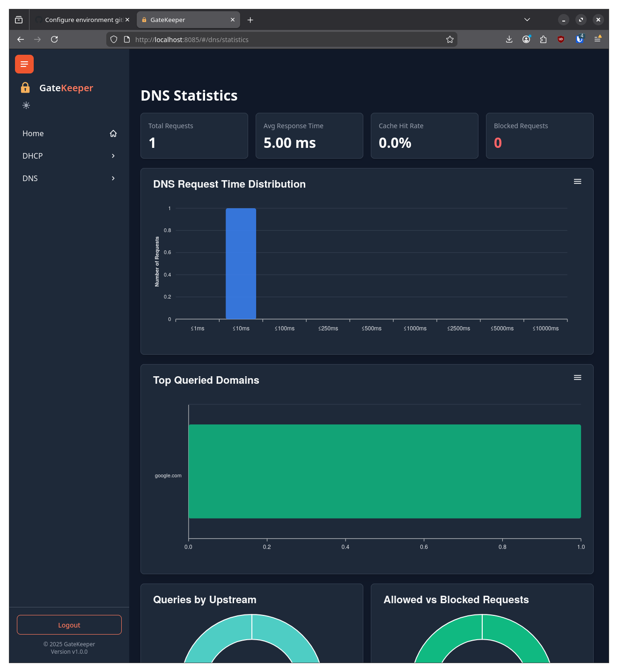Open the Firefox downloads panel
This screenshot has height=672, width=618.
click(x=509, y=39)
